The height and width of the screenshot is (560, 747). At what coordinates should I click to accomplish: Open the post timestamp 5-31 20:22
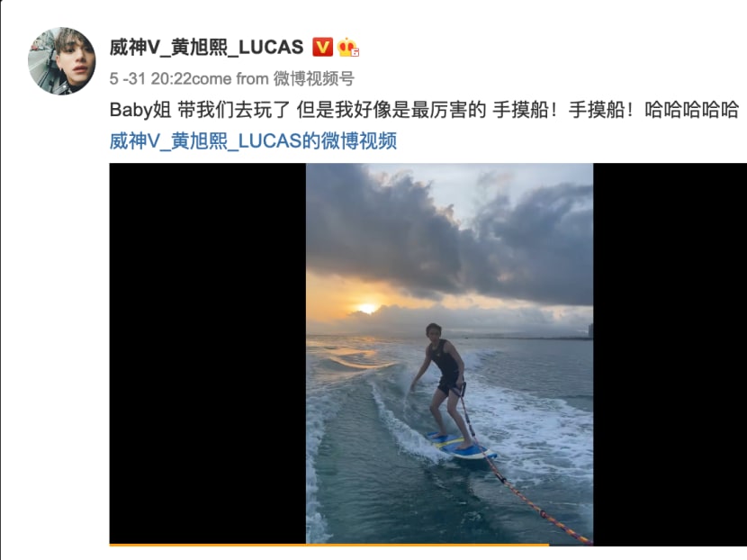[x=150, y=78]
